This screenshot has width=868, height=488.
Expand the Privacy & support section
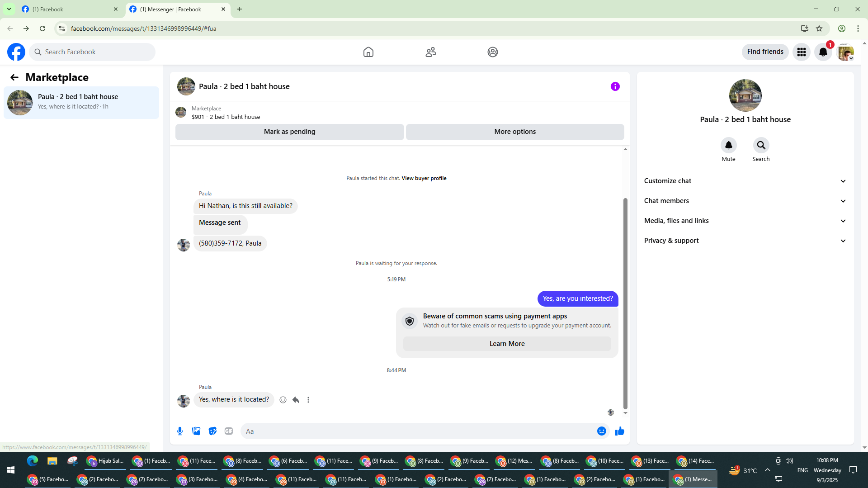(x=745, y=241)
